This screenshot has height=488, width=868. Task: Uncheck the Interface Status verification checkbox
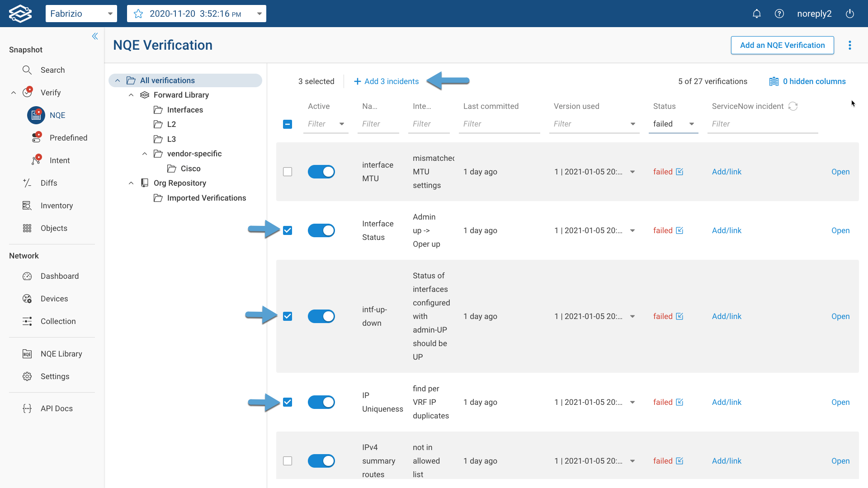pyautogui.click(x=288, y=230)
